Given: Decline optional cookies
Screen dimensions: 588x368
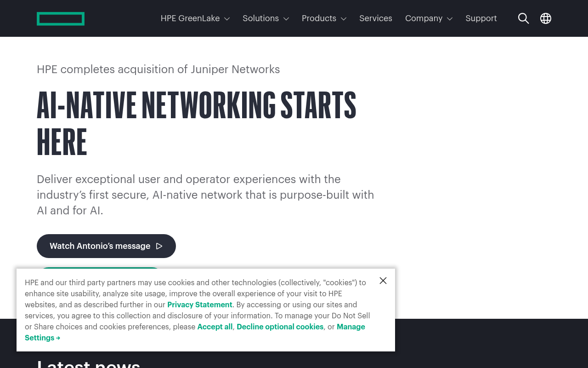Looking at the screenshot, I should coord(280,327).
